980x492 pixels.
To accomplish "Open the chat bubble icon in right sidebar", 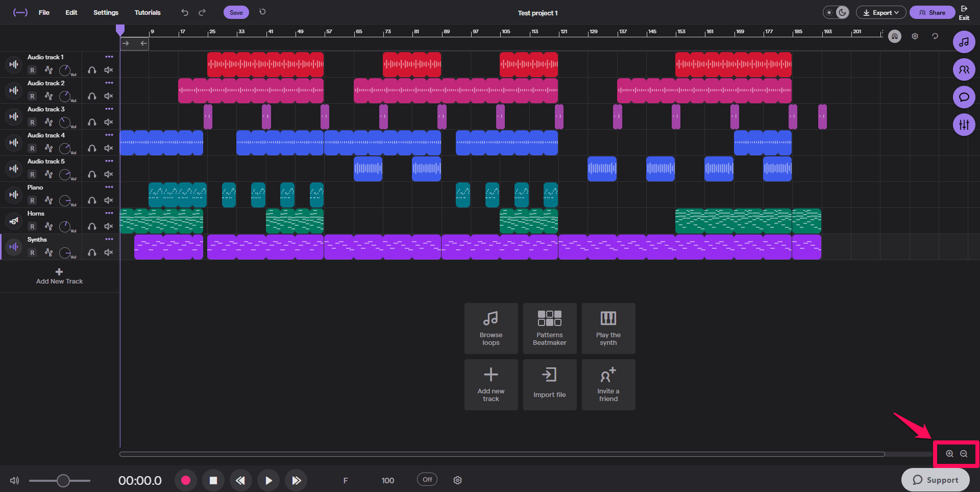I will coord(964,97).
